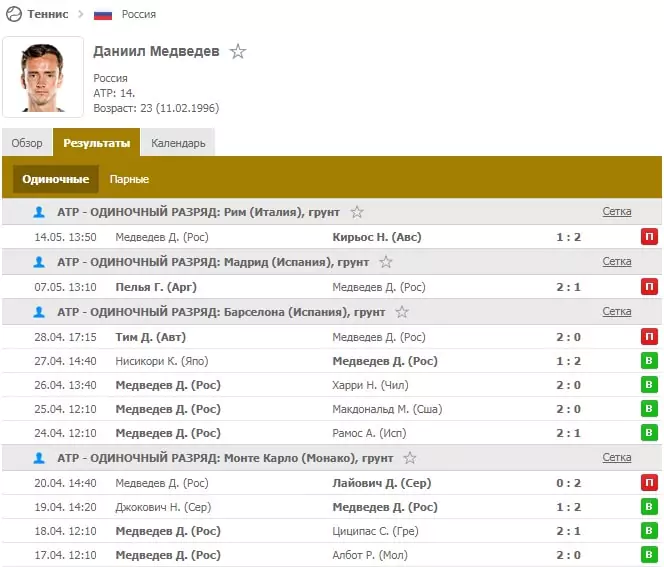Click the Russian flag icon
The width and height of the screenshot is (664, 567).
click(x=103, y=15)
